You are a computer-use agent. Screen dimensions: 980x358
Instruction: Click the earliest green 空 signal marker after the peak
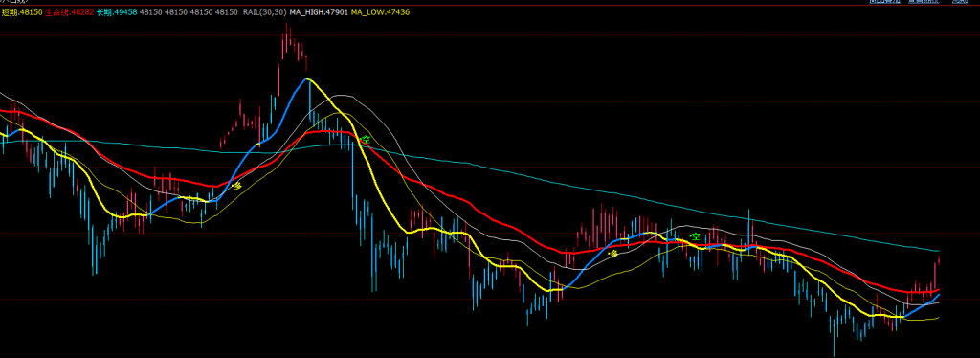[x=365, y=140]
